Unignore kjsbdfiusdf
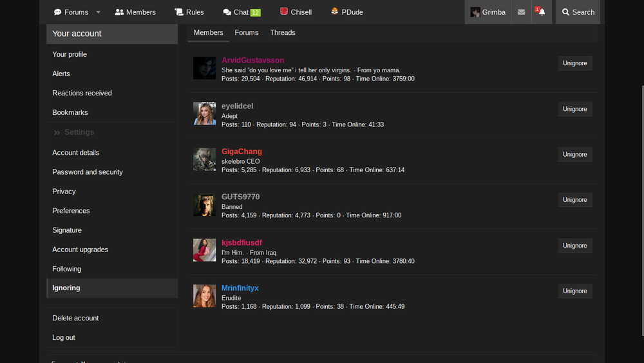 574,246
